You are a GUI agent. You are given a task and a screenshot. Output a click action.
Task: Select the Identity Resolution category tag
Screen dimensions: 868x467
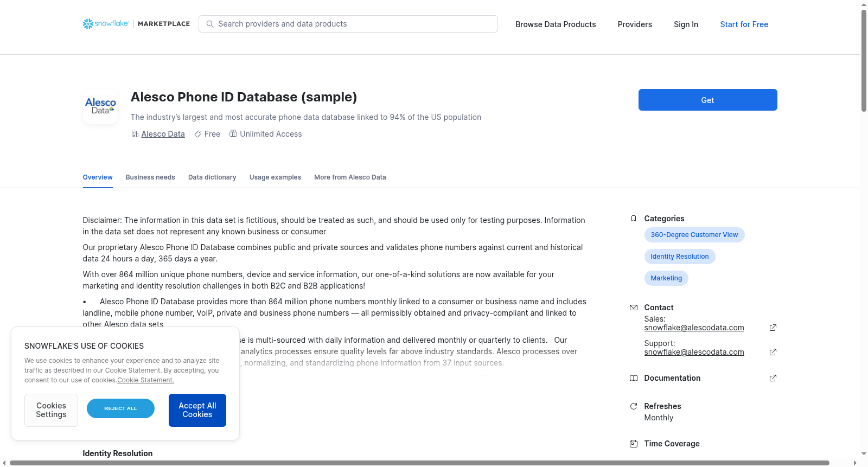click(680, 257)
